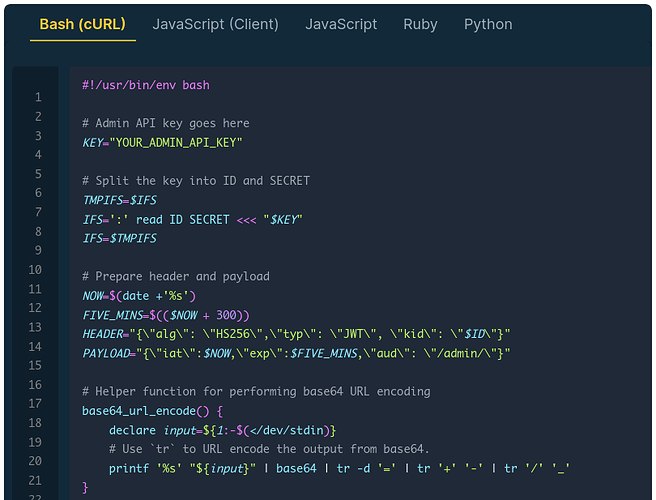
Task: Click the read ID SECRET line
Action: click(x=192, y=220)
